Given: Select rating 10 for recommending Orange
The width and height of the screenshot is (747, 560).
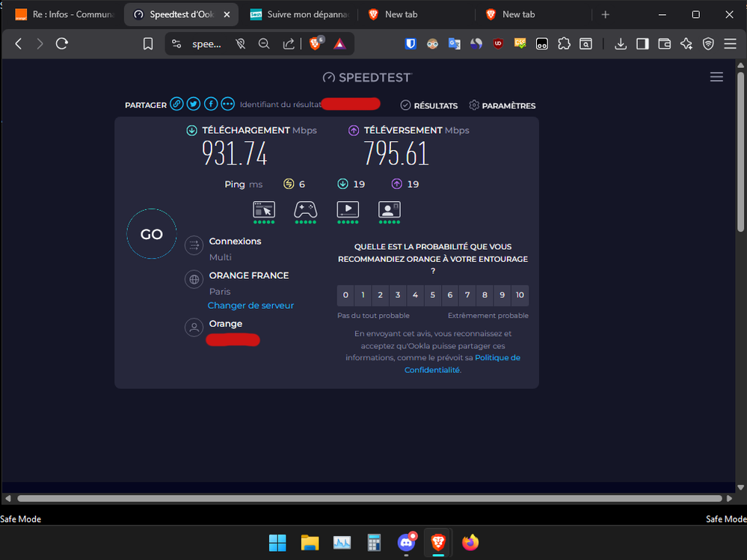Looking at the screenshot, I should pos(520,295).
